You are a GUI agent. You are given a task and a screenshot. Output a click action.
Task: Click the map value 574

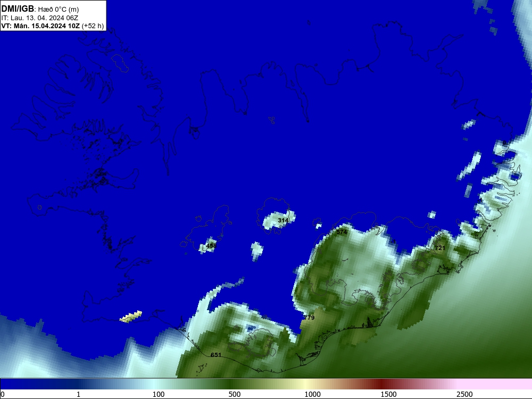[342, 232]
